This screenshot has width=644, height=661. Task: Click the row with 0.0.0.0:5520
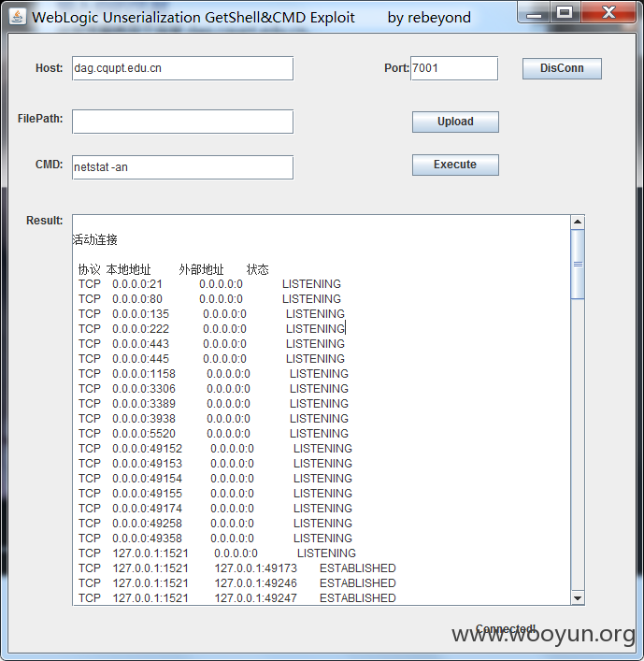click(213, 434)
